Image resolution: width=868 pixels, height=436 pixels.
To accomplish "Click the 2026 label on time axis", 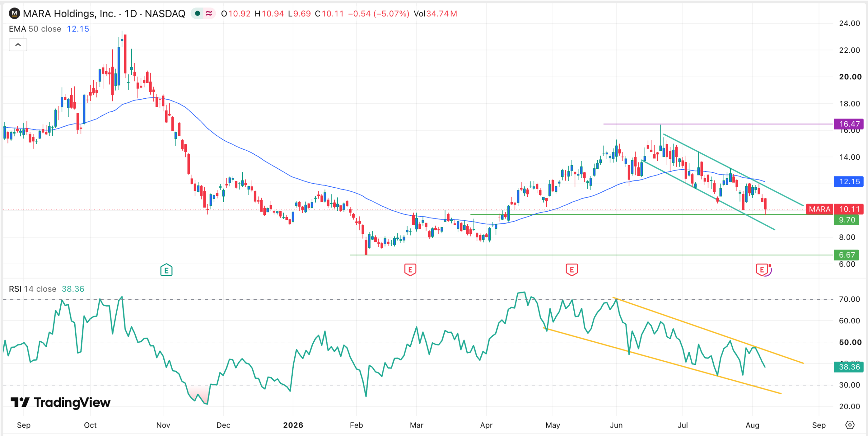I will click(x=293, y=425).
